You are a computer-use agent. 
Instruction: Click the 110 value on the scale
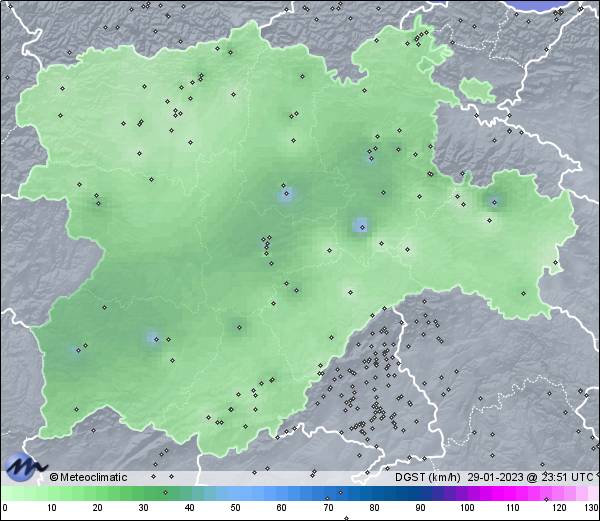click(x=513, y=508)
